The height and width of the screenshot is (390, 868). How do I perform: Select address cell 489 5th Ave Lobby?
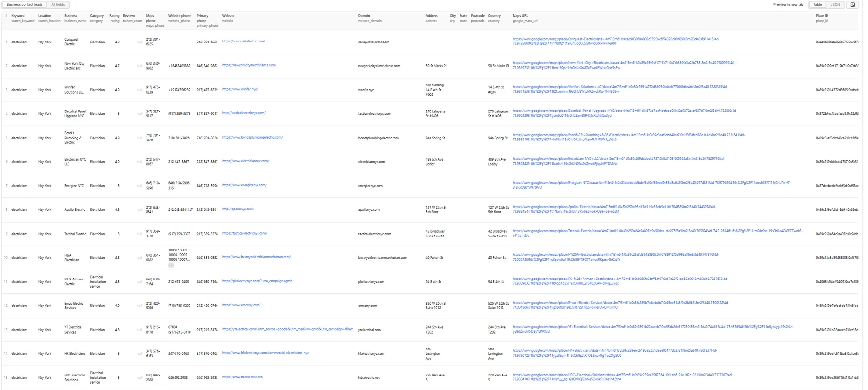click(434, 162)
